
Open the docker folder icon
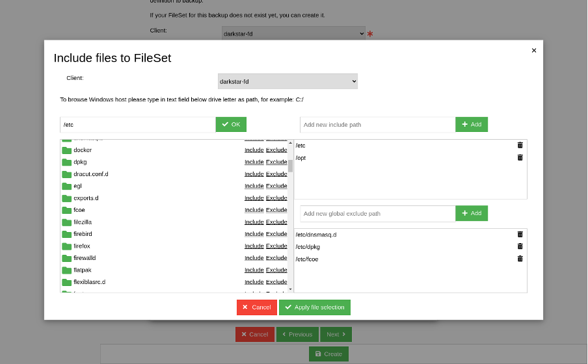(x=66, y=150)
